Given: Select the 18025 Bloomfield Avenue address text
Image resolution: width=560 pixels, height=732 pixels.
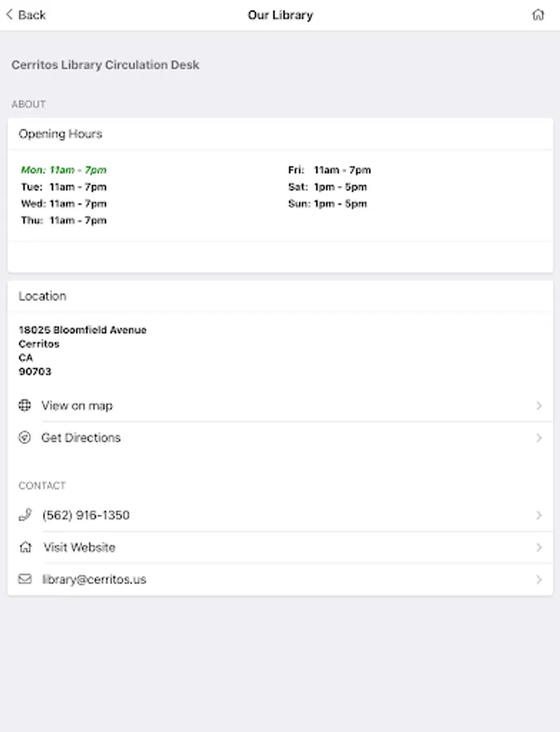Looking at the screenshot, I should [82, 330].
